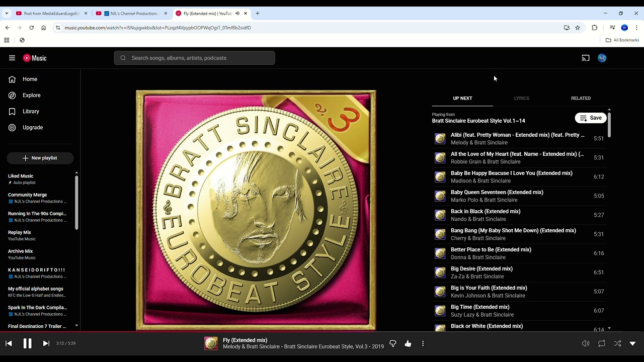Open the Community Merge playlist
The image size is (644, 362).
[x=38, y=198]
